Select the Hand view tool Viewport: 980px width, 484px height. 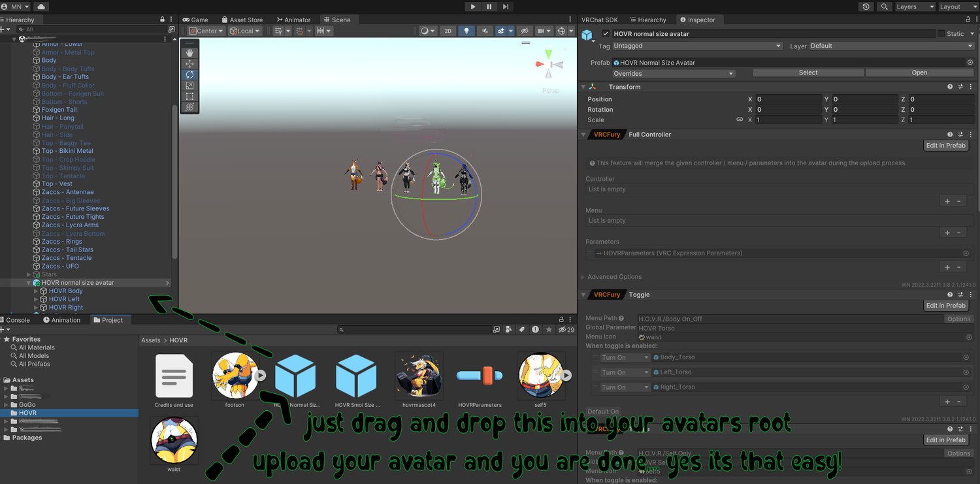coord(189,52)
